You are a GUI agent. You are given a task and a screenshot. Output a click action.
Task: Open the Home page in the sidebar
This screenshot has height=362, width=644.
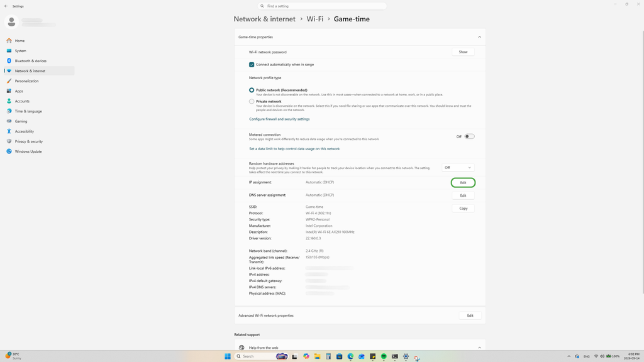(x=39, y=41)
